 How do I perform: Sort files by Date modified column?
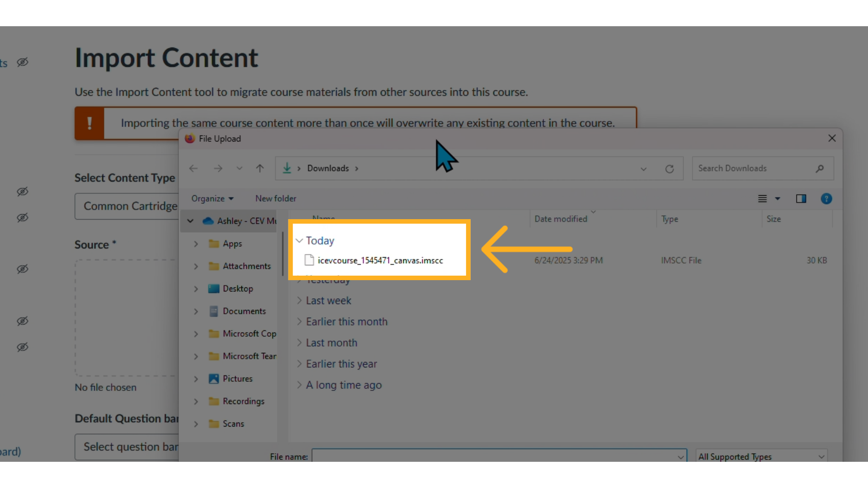pyautogui.click(x=561, y=219)
